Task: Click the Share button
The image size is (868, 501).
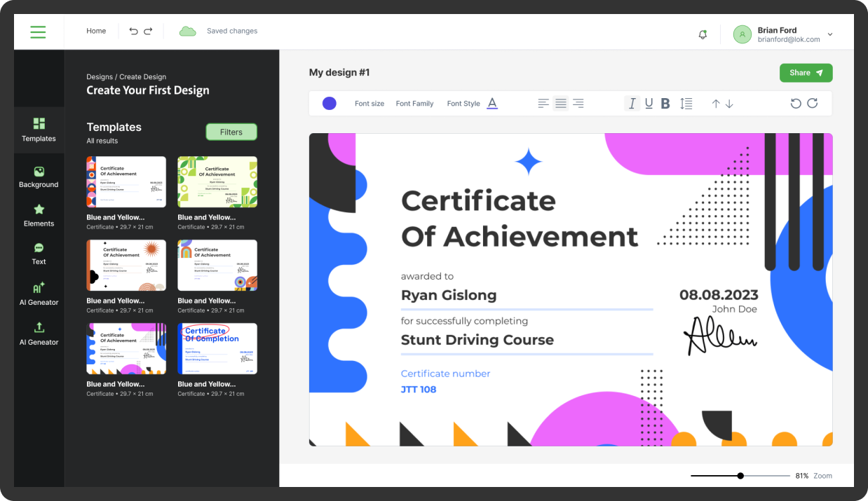Action: pos(806,73)
